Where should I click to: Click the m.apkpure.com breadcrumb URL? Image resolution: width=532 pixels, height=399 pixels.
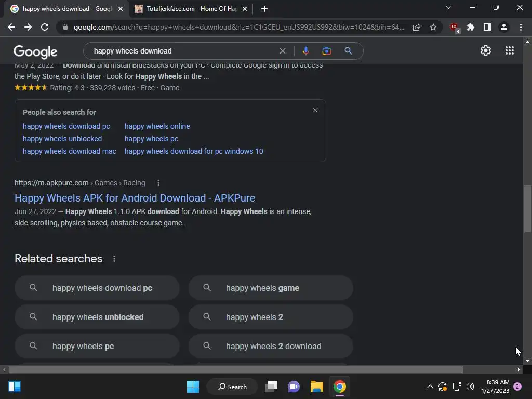(x=79, y=183)
